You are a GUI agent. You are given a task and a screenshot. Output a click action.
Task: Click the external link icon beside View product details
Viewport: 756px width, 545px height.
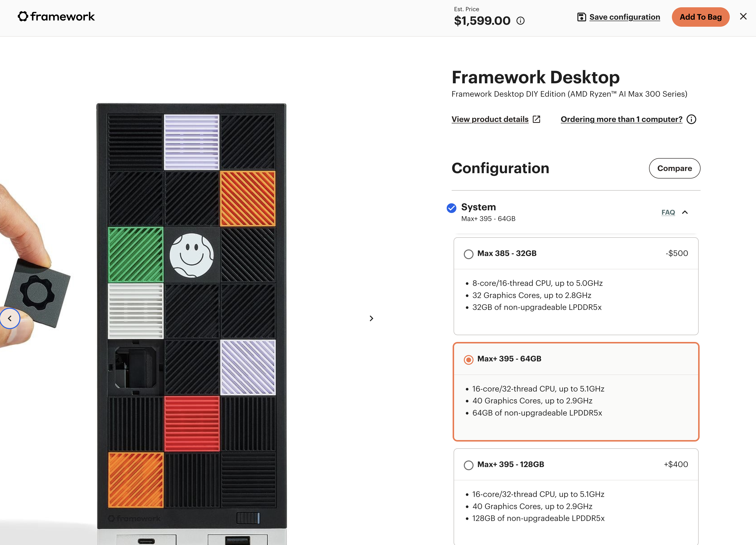536,119
